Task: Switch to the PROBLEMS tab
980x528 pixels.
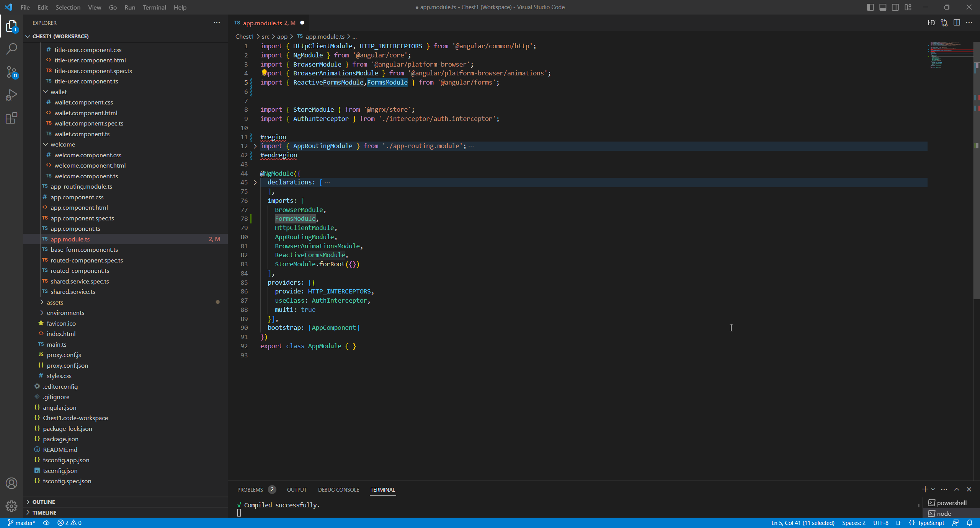Action: (250, 490)
